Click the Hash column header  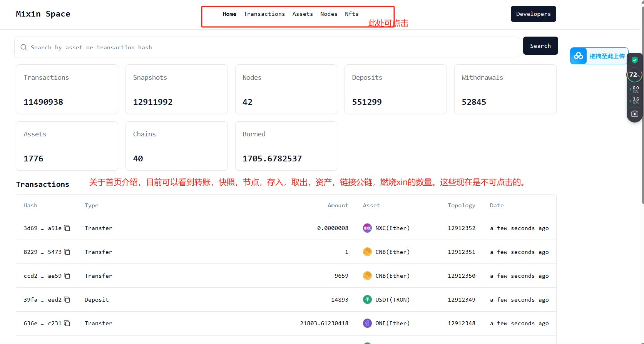(x=30, y=205)
